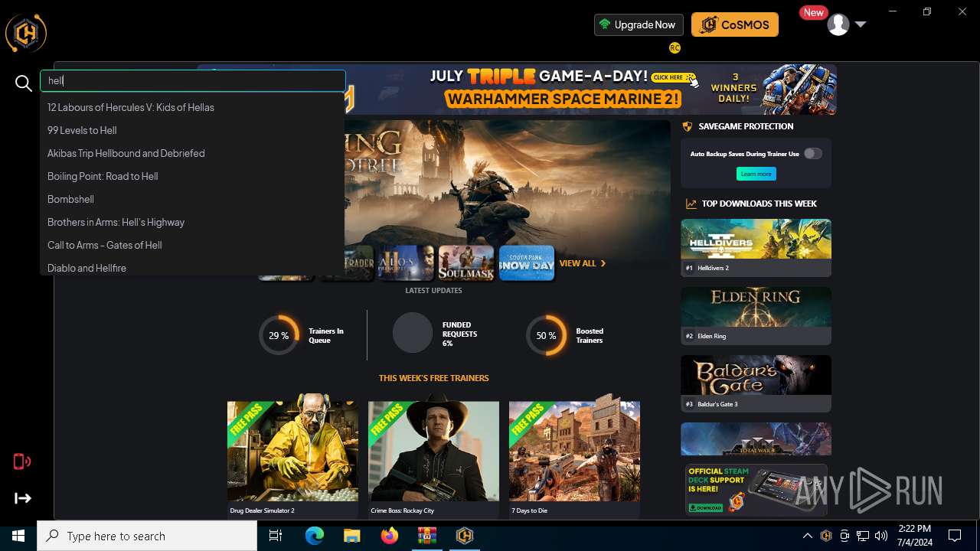This screenshot has height=551, width=980.
Task: Open the CoSMOS button
Action: coord(735,24)
